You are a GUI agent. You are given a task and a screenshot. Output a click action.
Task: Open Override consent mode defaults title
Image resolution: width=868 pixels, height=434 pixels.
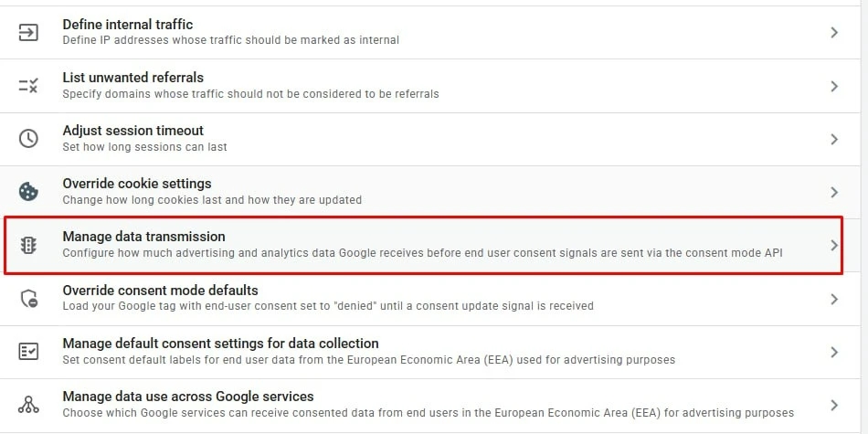tap(161, 290)
